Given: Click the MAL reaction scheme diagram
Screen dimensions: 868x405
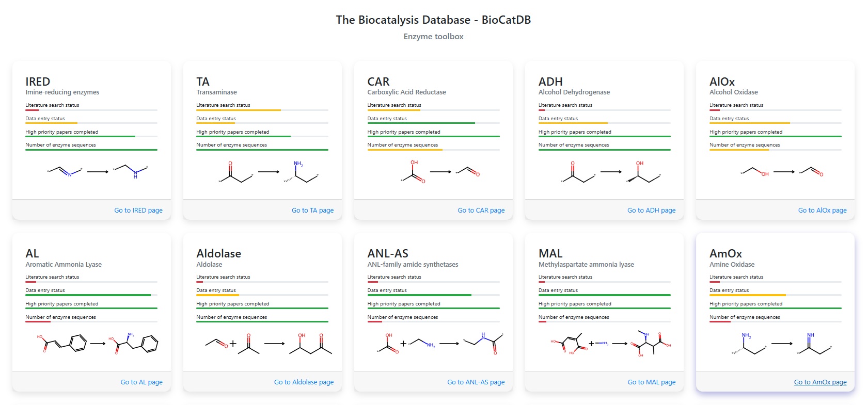Looking at the screenshot, I should click(610, 344).
